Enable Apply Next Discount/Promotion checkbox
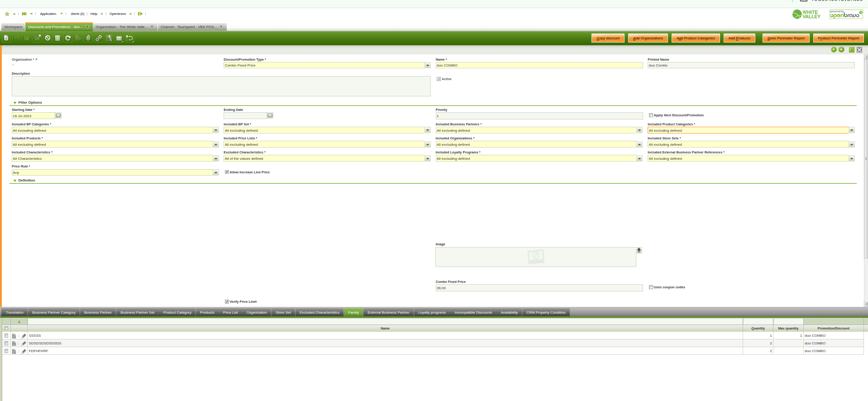Image resolution: width=868 pixels, height=401 pixels. tap(651, 115)
